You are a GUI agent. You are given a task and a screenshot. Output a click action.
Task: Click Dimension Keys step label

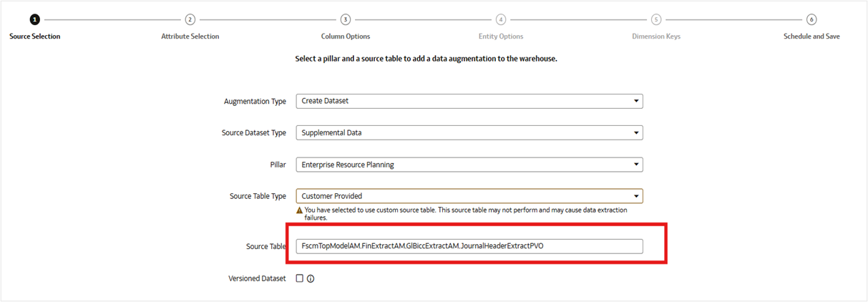(656, 36)
